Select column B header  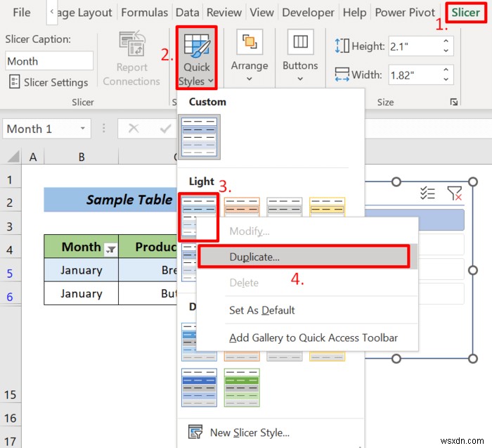tap(82, 157)
